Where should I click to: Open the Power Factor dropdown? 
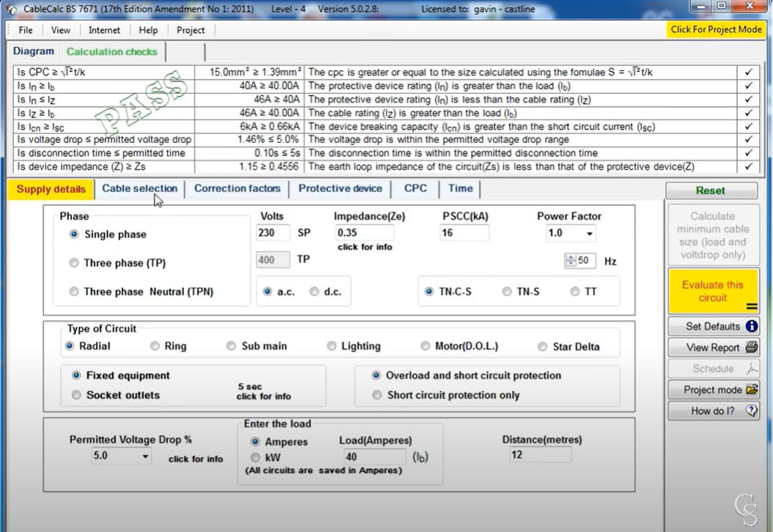tap(589, 233)
